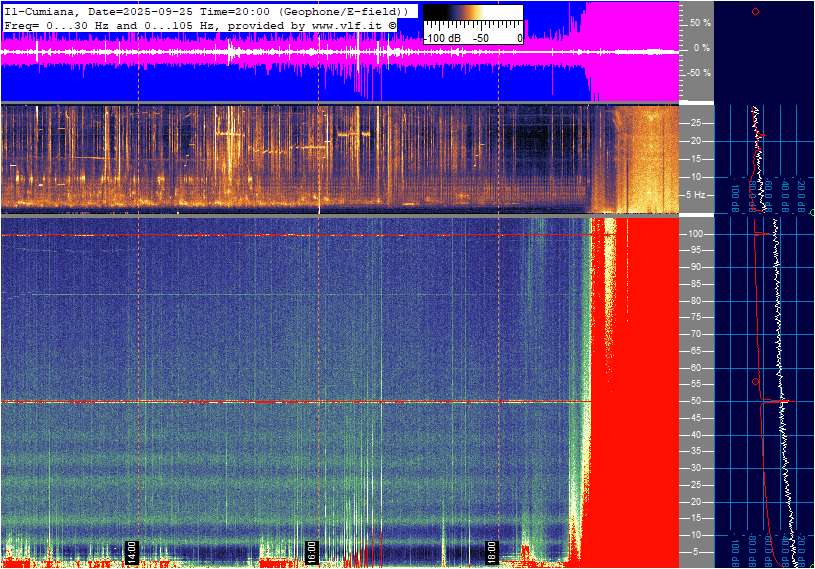Screen dimensions: 815x569
Task: Click the red 50 Hz mains line in spectrogram
Action: click(296, 402)
